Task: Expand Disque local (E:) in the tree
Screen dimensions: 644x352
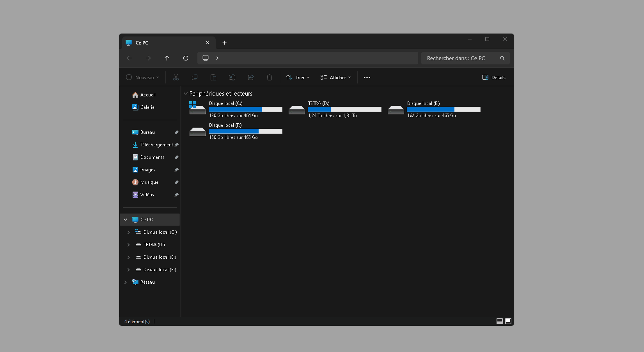Action: [129, 257]
